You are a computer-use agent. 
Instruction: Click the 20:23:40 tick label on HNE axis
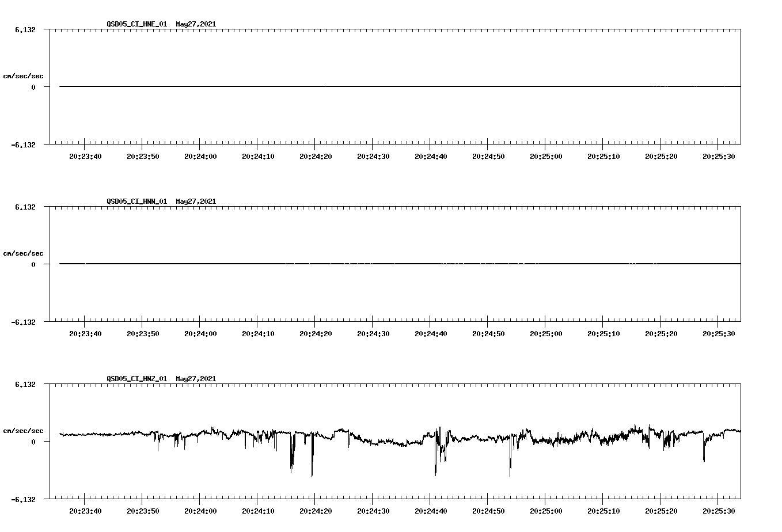pyautogui.click(x=86, y=155)
